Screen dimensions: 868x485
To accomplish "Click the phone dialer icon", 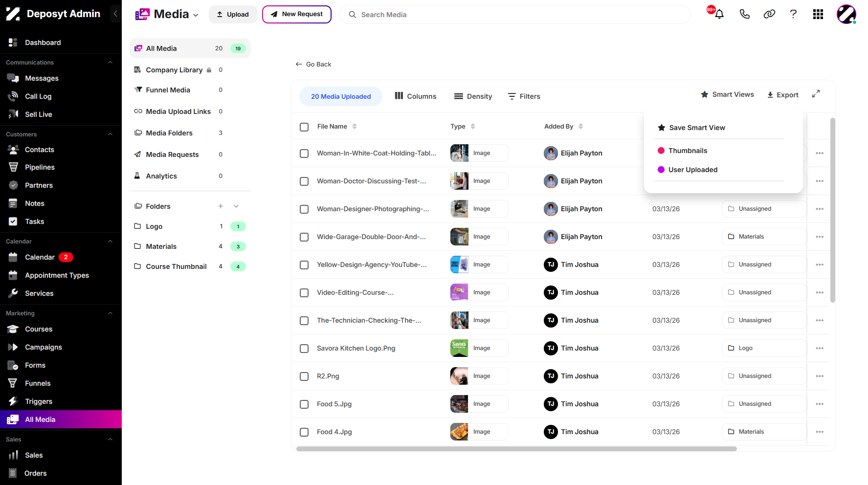I will click(744, 14).
